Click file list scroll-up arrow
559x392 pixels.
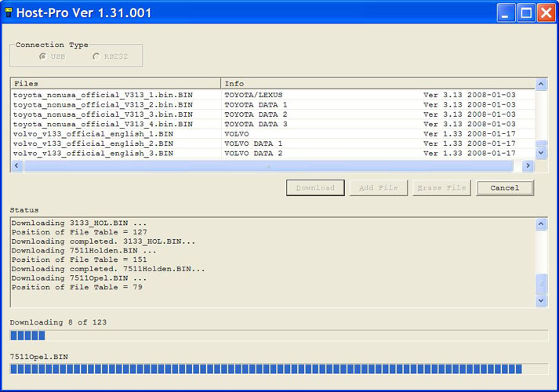coord(541,84)
